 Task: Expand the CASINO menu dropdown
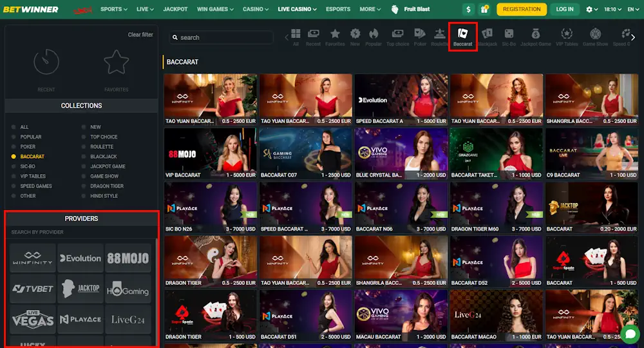pos(256,9)
